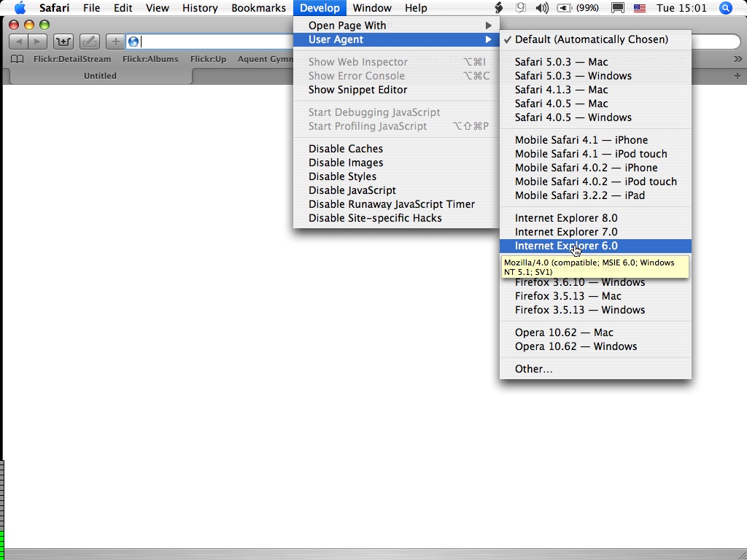Toggle Disable Images option
This screenshot has width=747, height=560.
(396, 163)
